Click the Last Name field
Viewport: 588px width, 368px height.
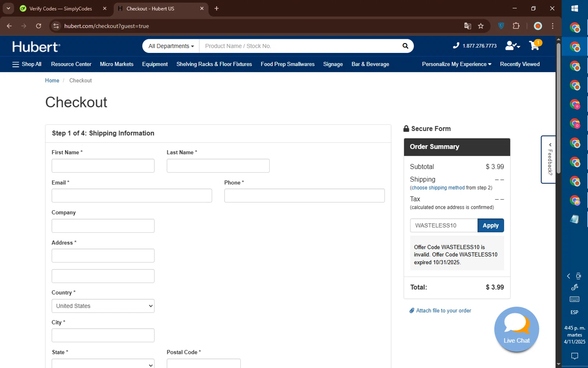click(x=218, y=166)
